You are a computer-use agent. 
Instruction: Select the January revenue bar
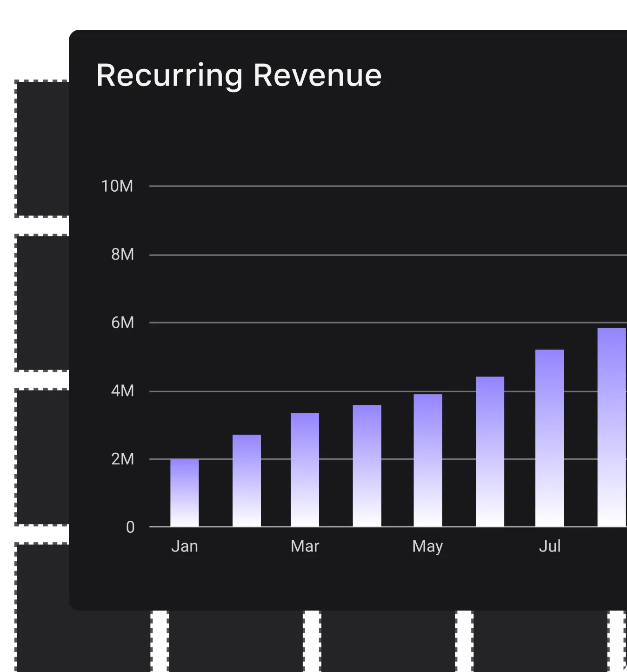coord(184,492)
